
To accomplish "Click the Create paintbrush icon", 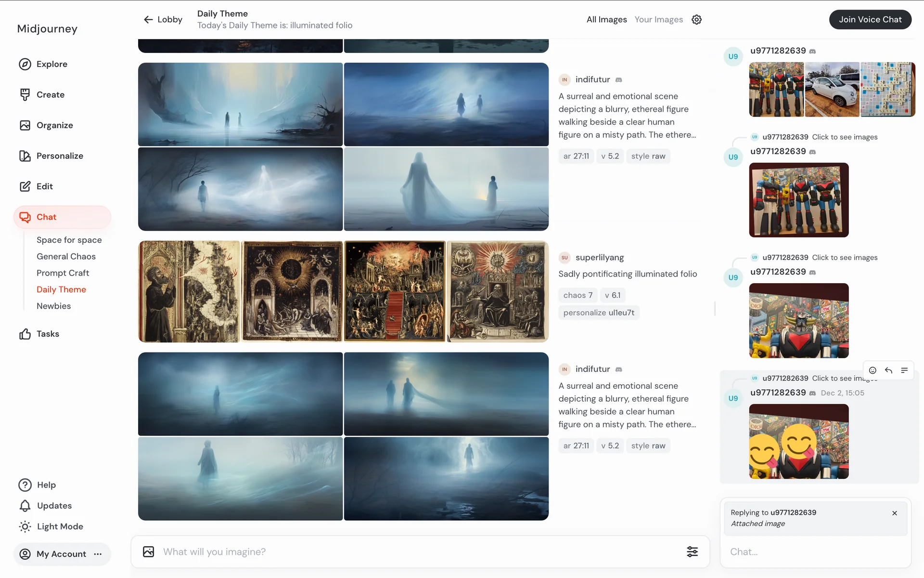I will pyautogui.click(x=25, y=94).
